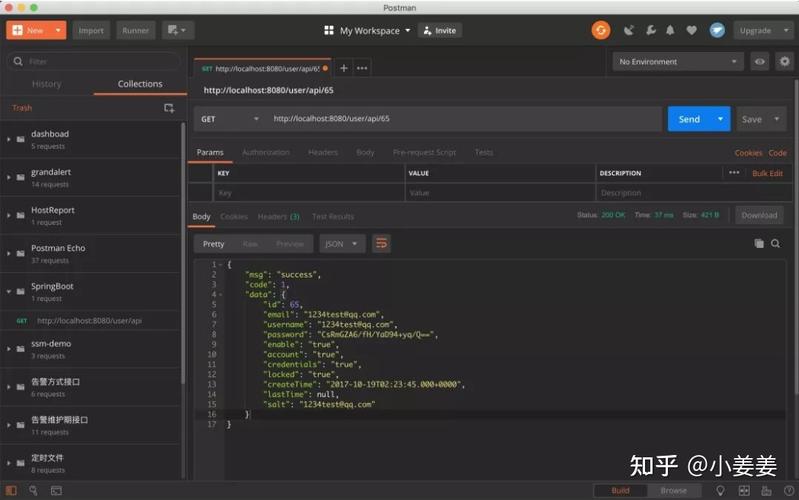Open the SpringBoot GET user/api request

(x=90, y=321)
